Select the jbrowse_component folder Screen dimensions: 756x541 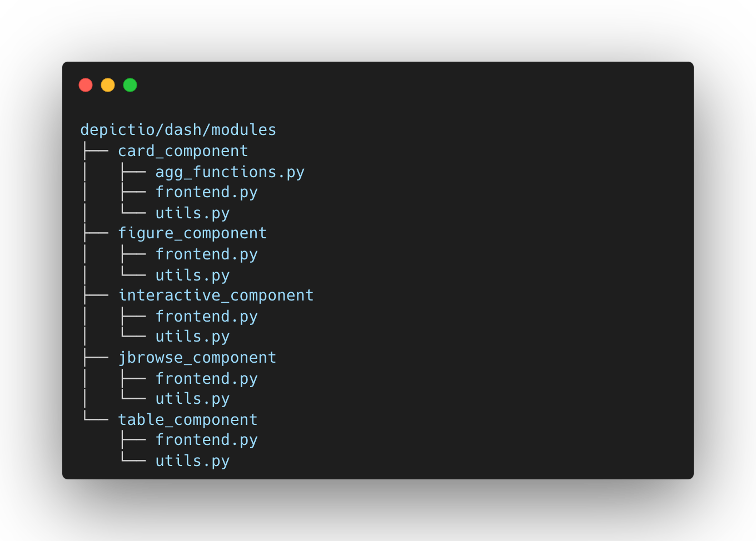197,358
